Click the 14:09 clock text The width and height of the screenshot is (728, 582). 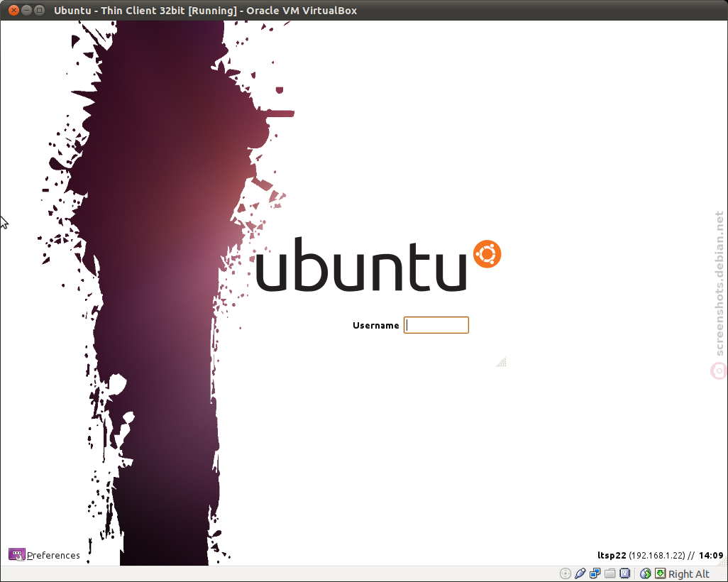tap(711, 556)
